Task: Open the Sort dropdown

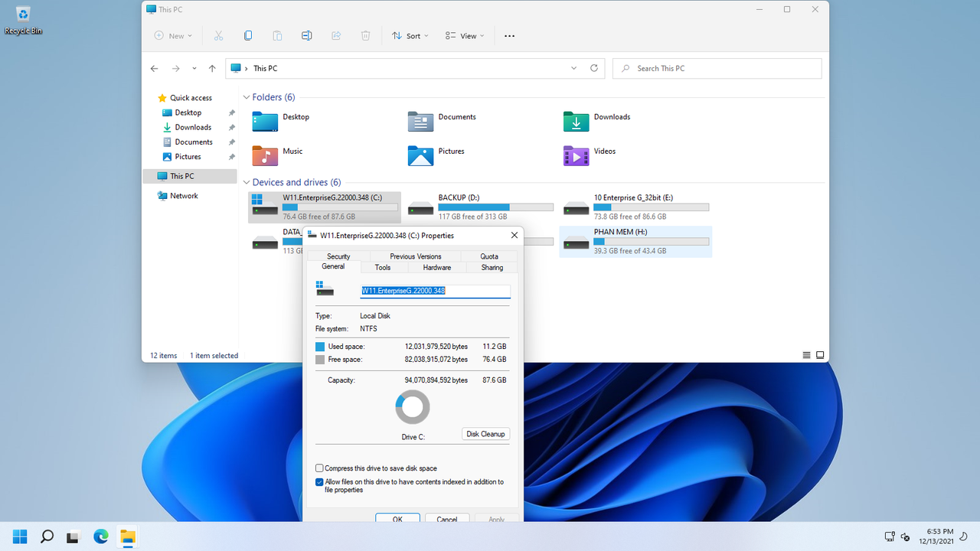Action: [x=410, y=35]
